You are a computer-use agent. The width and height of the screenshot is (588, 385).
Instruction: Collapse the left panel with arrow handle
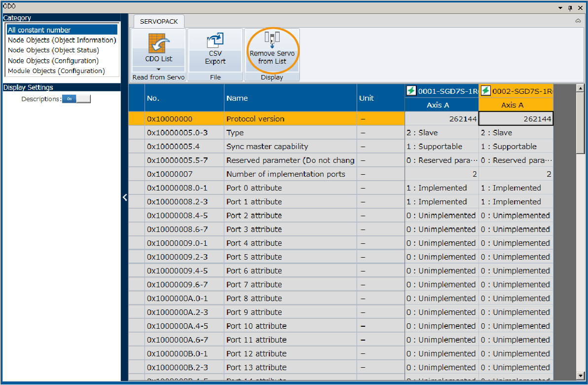tap(125, 197)
